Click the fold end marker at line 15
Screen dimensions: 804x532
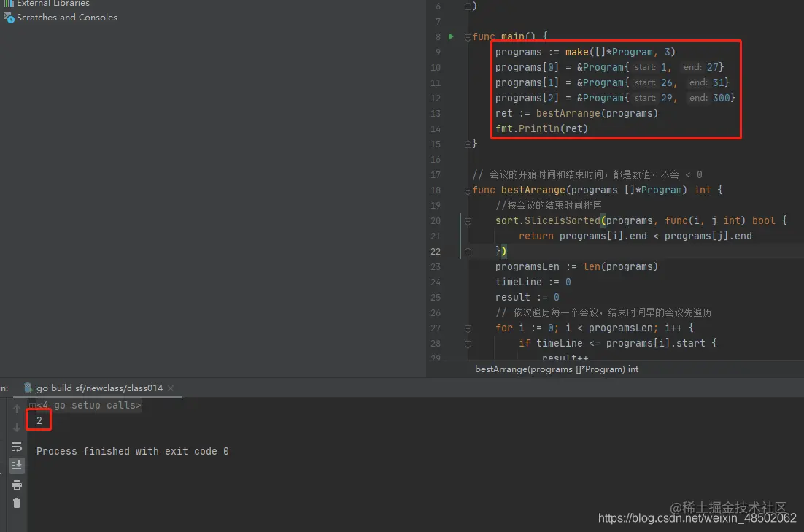pos(468,144)
